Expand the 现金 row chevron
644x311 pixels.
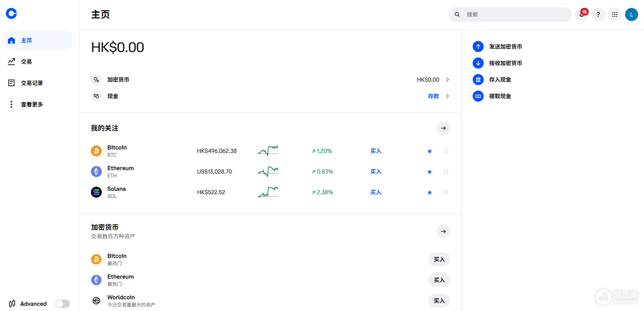tap(448, 96)
